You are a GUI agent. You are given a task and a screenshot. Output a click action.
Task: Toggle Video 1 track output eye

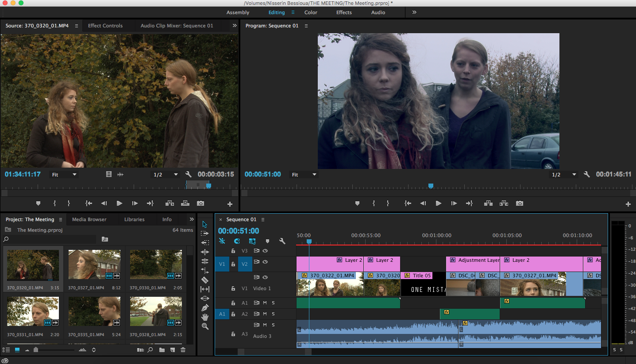(265, 277)
